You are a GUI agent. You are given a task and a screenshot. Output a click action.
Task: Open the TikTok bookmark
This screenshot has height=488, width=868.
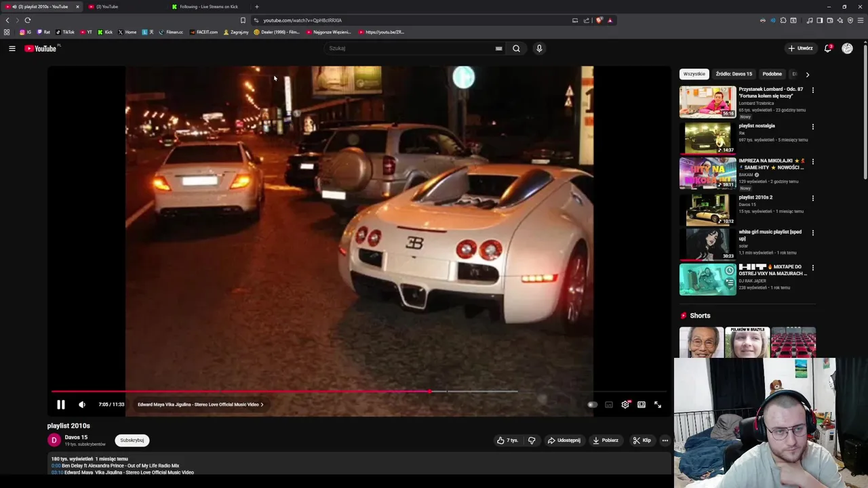pos(65,32)
